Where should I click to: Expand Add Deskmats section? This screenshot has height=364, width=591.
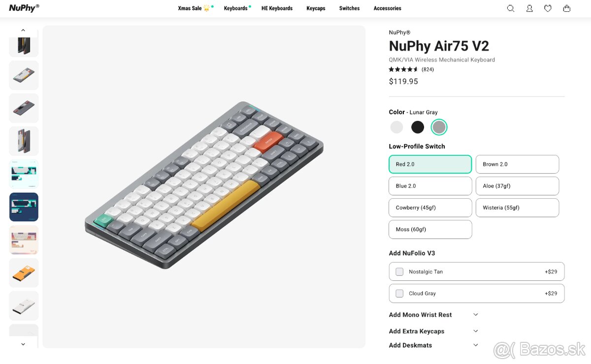click(475, 345)
